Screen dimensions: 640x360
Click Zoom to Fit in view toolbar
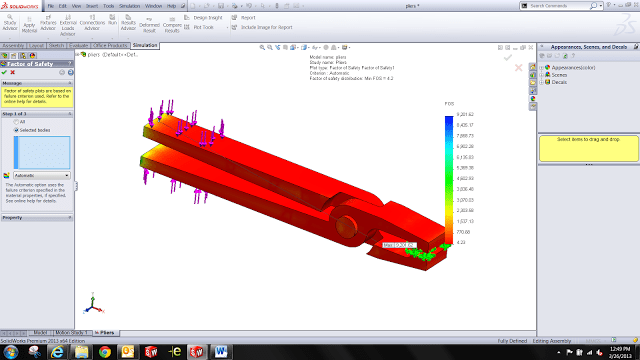pos(262,47)
